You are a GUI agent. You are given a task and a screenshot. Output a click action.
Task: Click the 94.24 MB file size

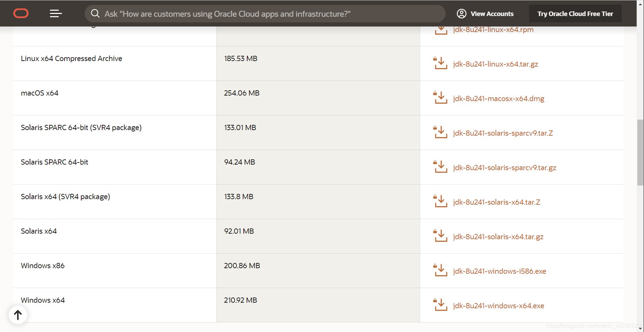(x=240, y=162)
